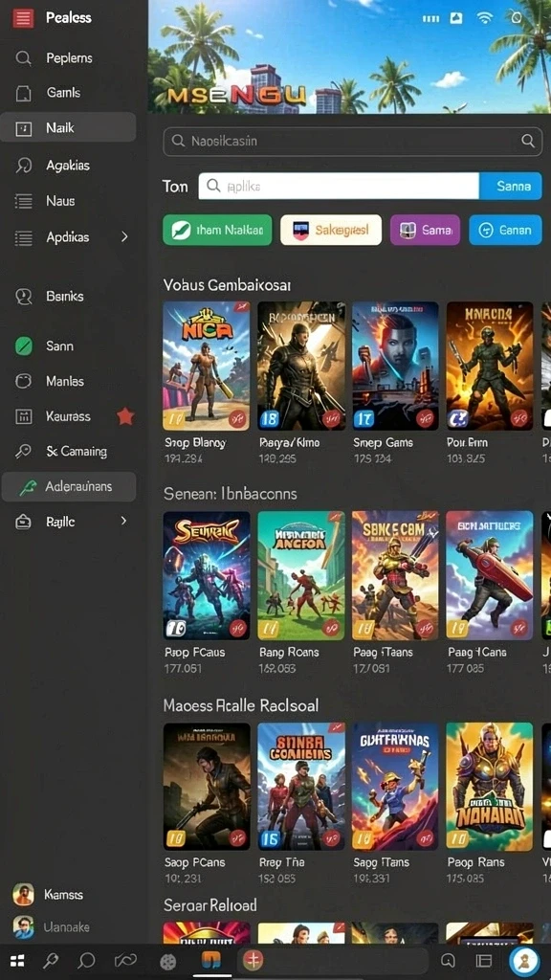Open the Windows Start button on taskbar
Screen dimensions: 551x980
point(17,961)
